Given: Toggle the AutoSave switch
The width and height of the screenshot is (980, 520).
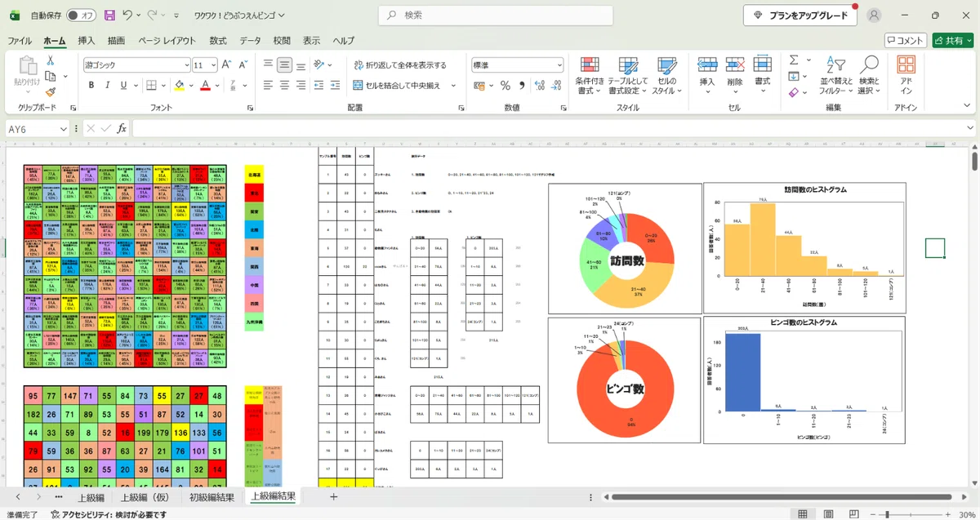Looking at the screenshot, I should click(x=80, y=15).
